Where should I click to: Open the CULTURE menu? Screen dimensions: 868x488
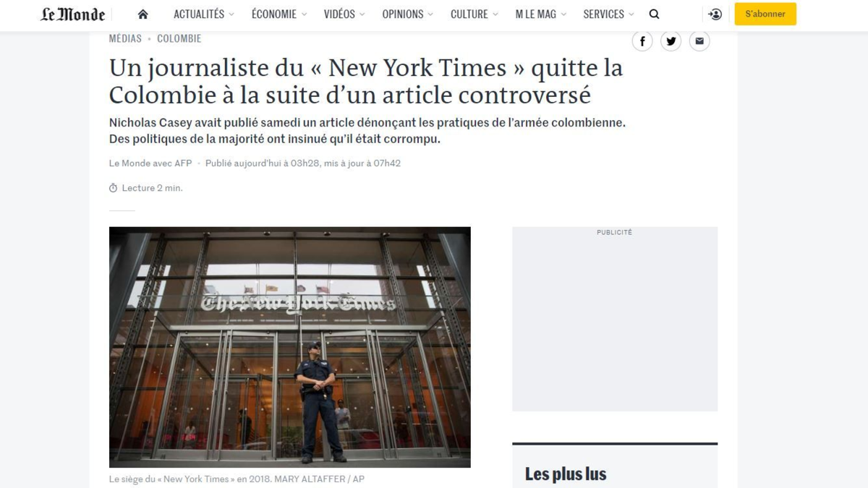[474, 14]
